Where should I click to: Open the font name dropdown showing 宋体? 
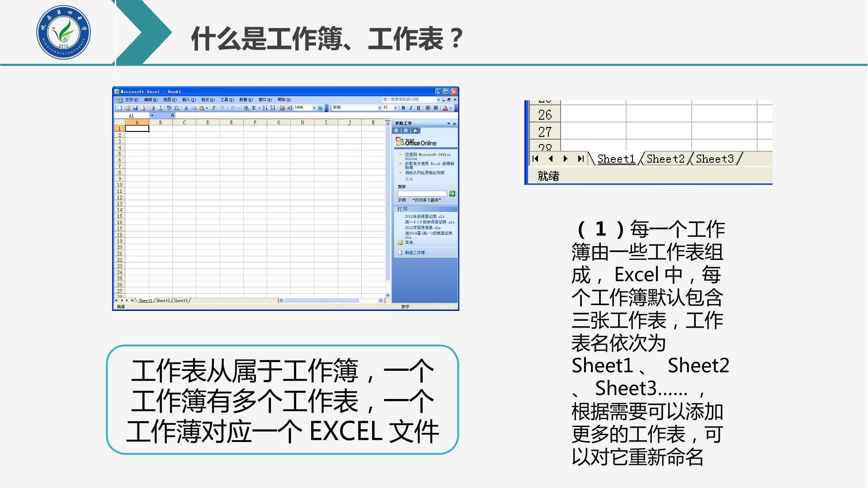tap(380, 108)
